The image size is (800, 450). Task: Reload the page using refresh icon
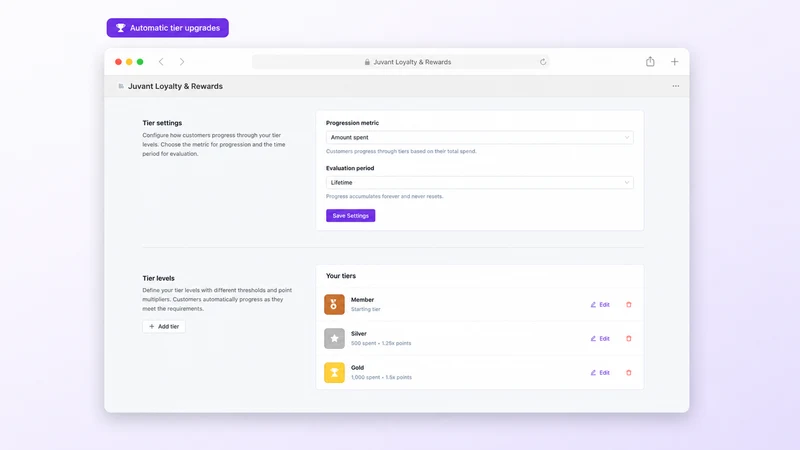point(543,62)
